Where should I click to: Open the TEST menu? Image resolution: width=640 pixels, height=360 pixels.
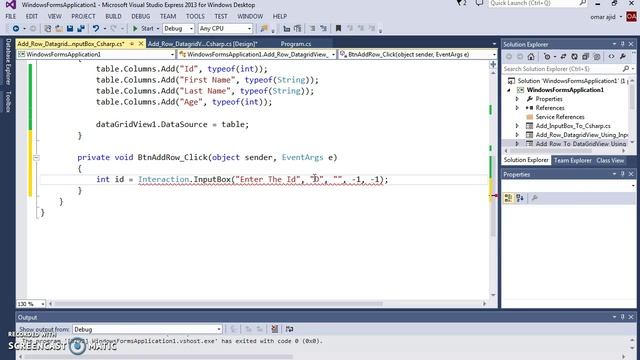point(221,16)
